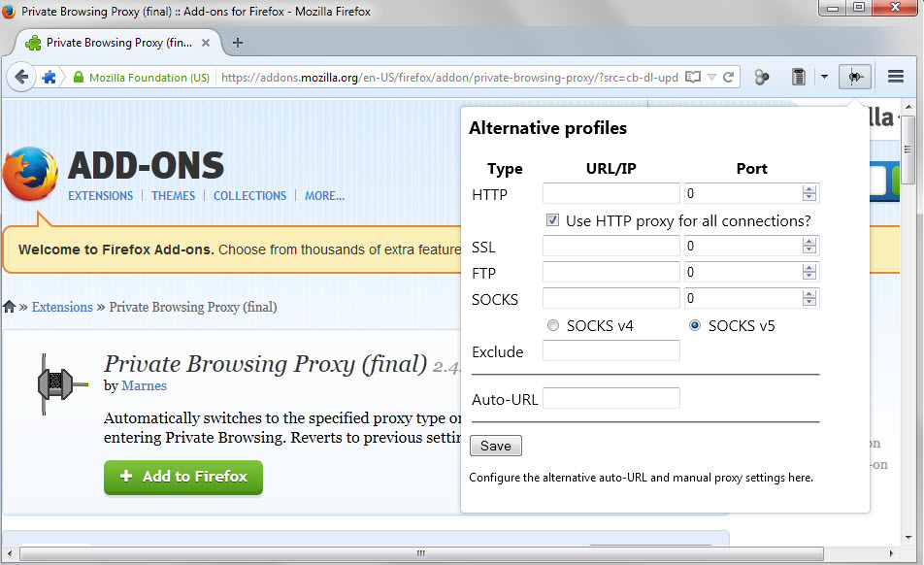Save the alternative proxy profile
The width and height of the screenshot is (924, 565).
496,446
